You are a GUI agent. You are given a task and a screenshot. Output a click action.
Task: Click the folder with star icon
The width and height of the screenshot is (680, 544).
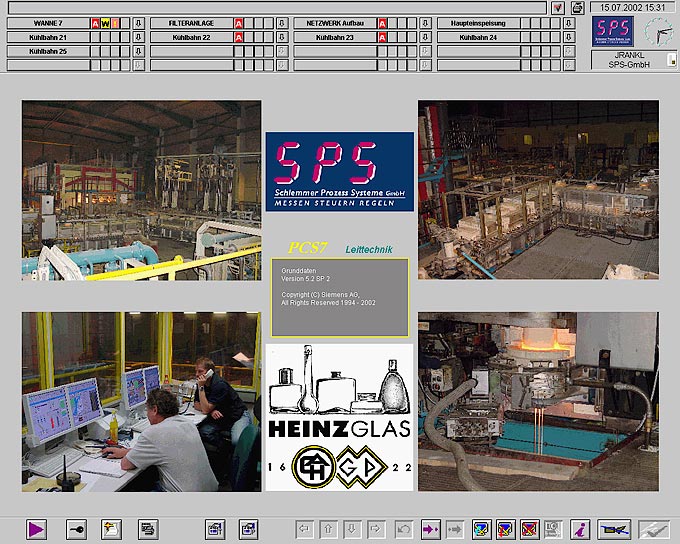(x=111, y=529)
